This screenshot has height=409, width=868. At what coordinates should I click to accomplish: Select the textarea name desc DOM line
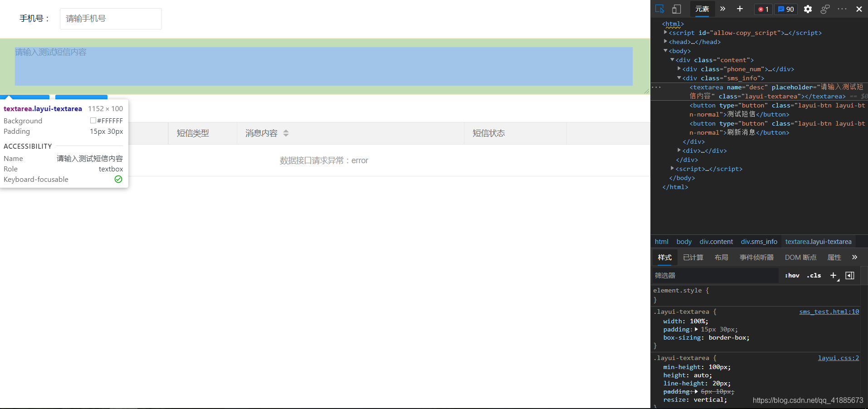click(759, 92)
